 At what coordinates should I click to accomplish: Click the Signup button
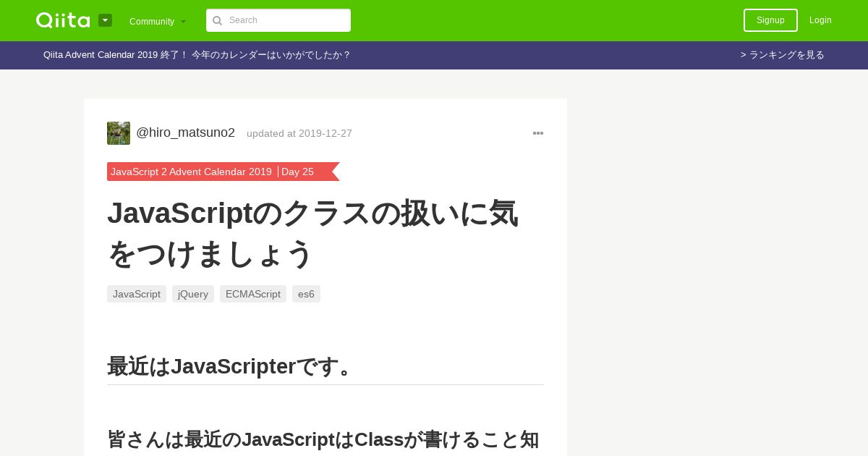tap(770, 20)
